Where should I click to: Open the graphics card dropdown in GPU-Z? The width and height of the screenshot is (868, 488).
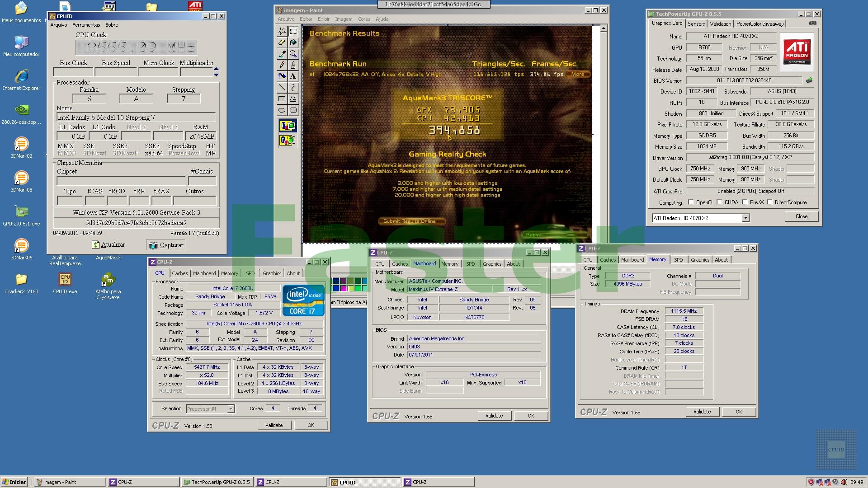click(745, 218)
